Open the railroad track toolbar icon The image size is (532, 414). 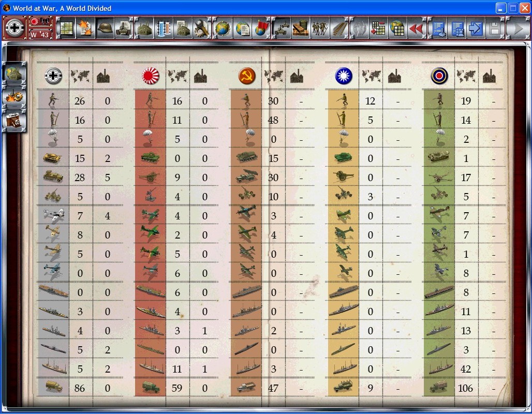[x=339, y=28]
